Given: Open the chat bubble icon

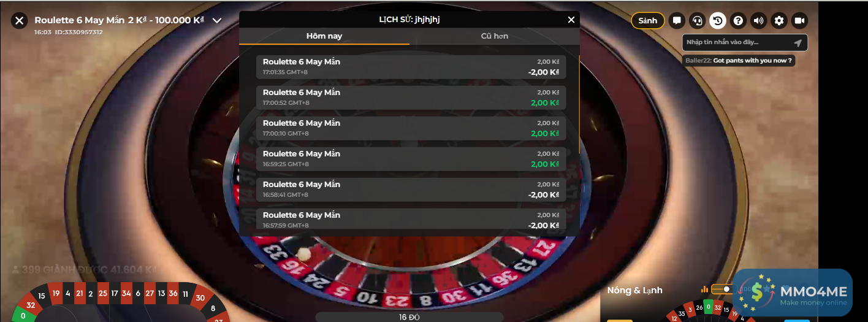Looking at the screenshot, I should [677, 20].
